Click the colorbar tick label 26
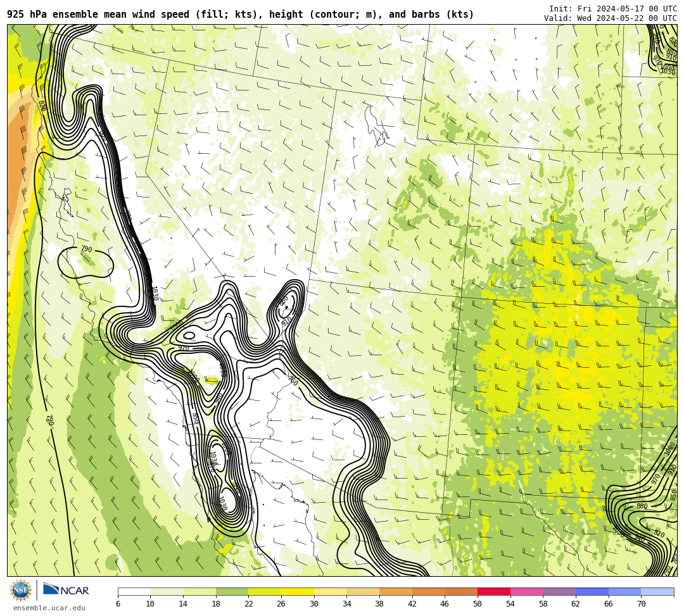Image resolution: width=684 pixels, height=616 pixels. pos(281,604)
